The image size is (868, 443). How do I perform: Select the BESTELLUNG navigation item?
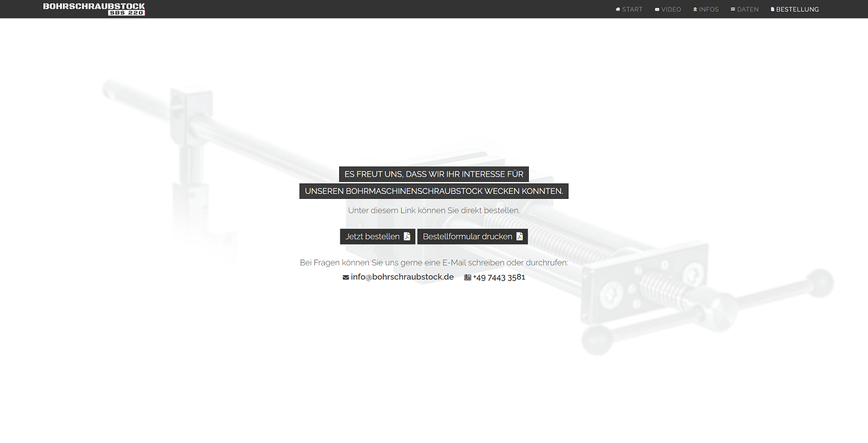click(797, 9)
